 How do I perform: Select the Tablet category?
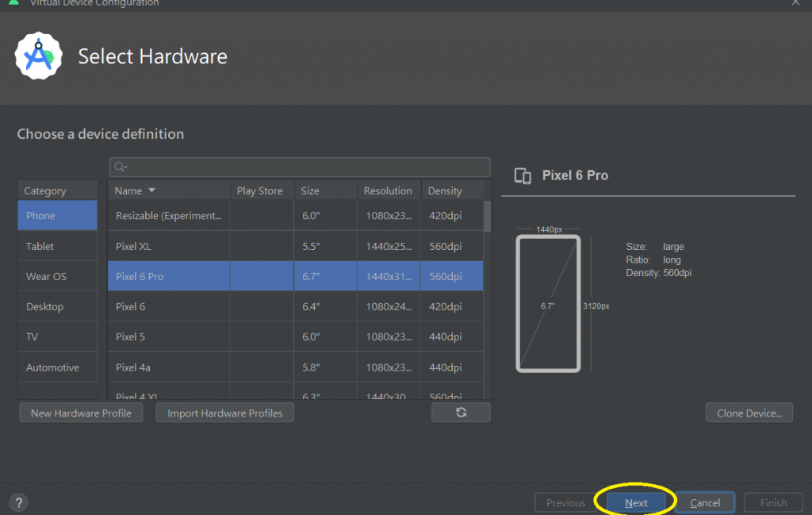coord(57,246)
